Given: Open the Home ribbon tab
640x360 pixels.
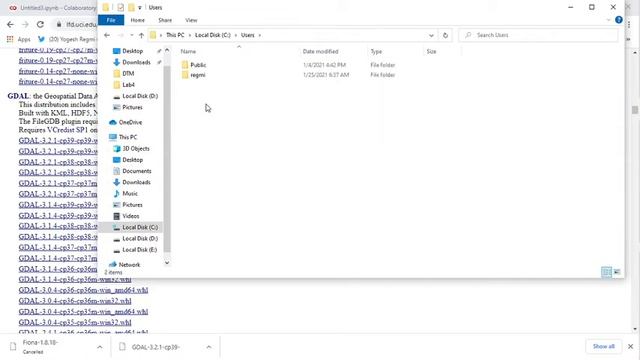Looking at the screenshot, I should click(x=138, y=20).
